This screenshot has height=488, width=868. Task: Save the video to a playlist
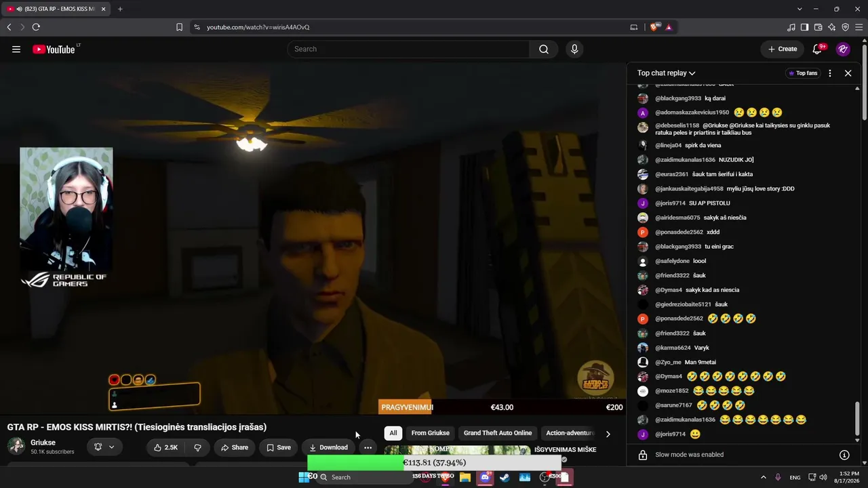(279, 447)
